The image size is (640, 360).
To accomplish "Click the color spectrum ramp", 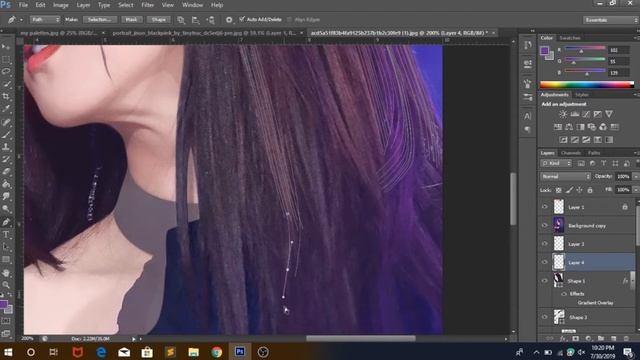I will [587, 84].
